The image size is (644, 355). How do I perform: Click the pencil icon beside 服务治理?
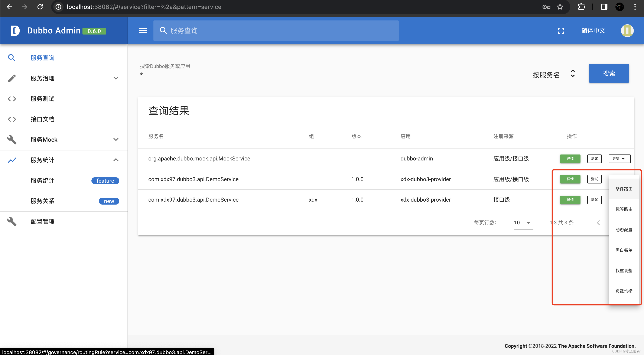click(12, 78)
